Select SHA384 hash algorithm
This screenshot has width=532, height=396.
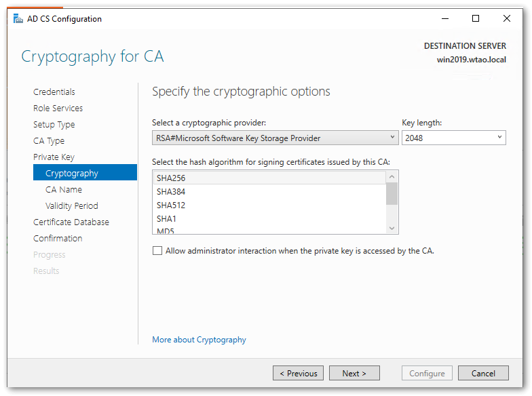click(x=171, y=192)
